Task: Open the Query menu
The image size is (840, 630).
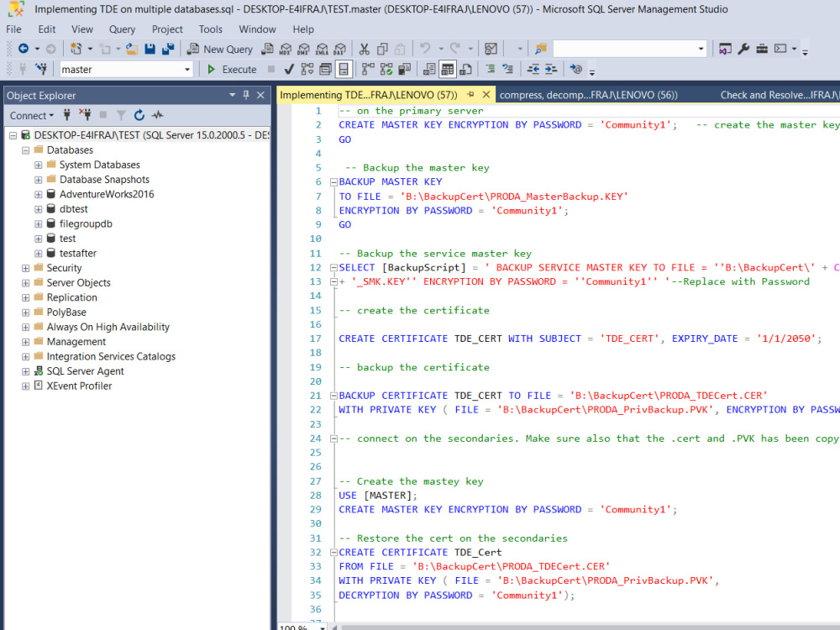Action: [x=122, y=29]
